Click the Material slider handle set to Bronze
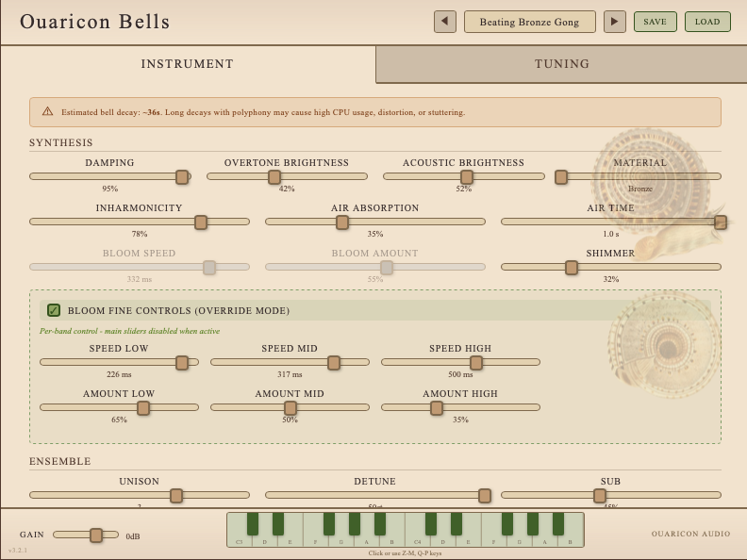747x560 pixels. (x=561, y=176)
